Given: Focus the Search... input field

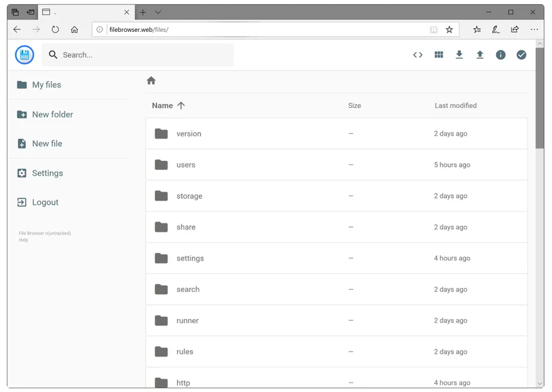Looking at the screenshot, I should pyautogui.click(x=138, y=55).
